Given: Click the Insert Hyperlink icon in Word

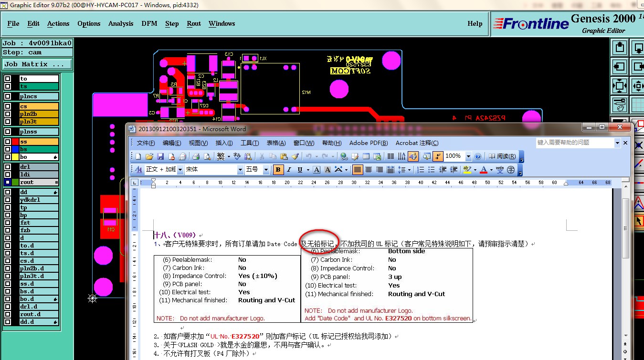Looking at the screenshot, I should 344,156.
